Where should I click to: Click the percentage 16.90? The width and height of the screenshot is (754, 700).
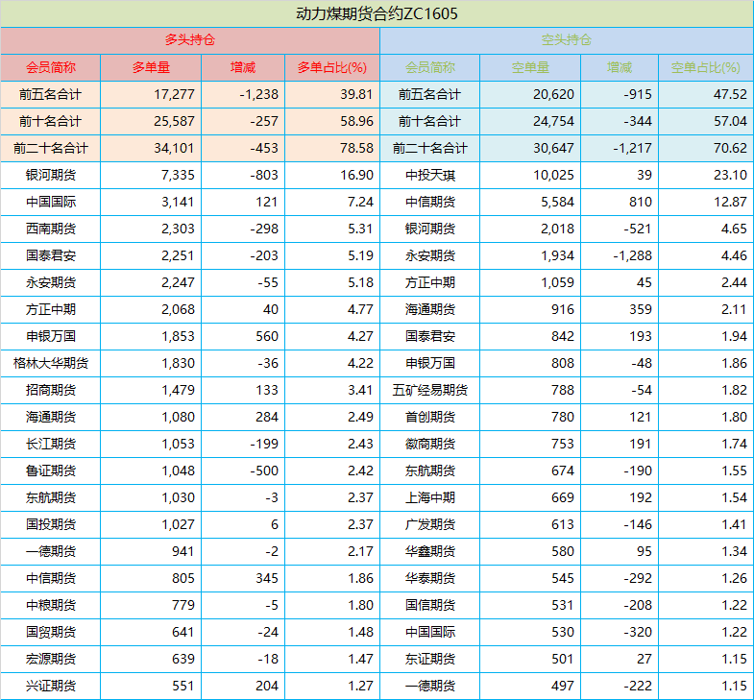point(356,175)
